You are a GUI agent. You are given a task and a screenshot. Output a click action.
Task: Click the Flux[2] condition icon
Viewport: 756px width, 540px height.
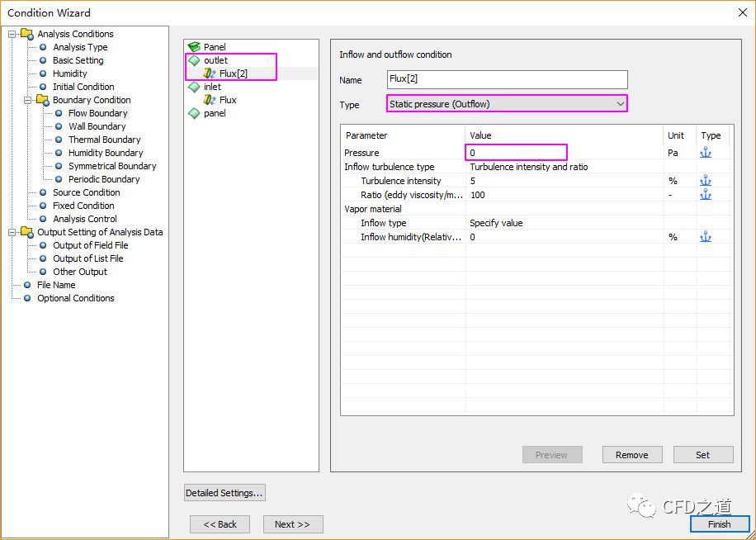coord(210,73)
